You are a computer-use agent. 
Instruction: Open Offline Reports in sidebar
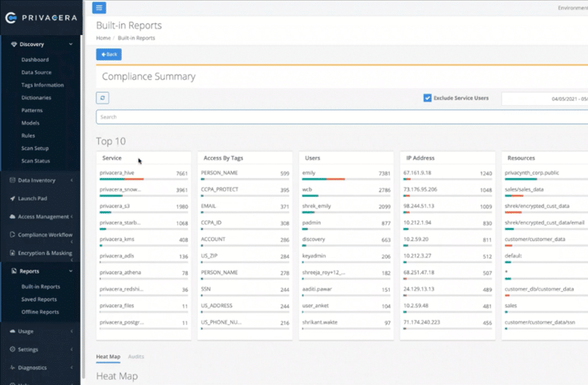pos(40,312)
